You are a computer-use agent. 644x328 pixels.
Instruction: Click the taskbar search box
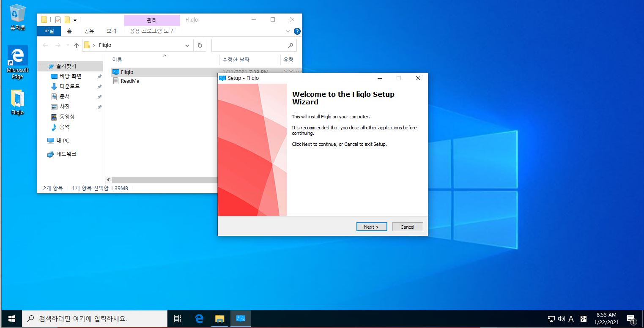coord(95,319)
